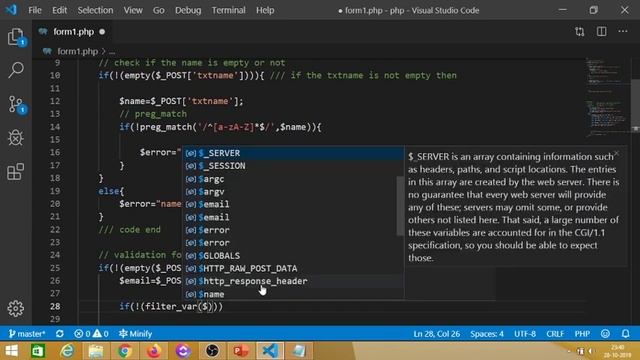Click the unsaved dot on form1.php tab
Image resolution: width=640 pixels, height=360 pixels.
point(102,31)
